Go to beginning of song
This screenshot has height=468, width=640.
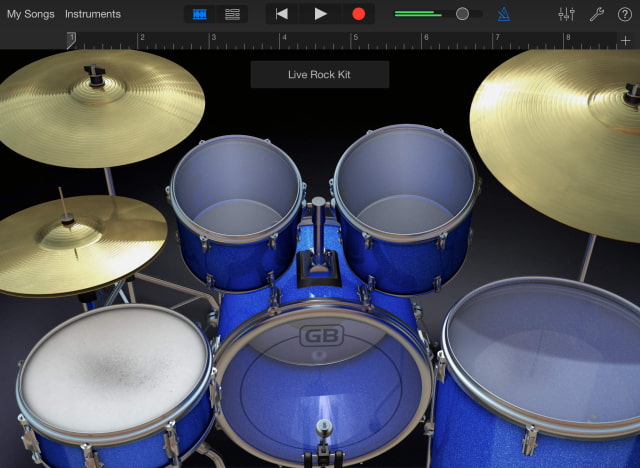pyautogui.click(x=282, y=14)
